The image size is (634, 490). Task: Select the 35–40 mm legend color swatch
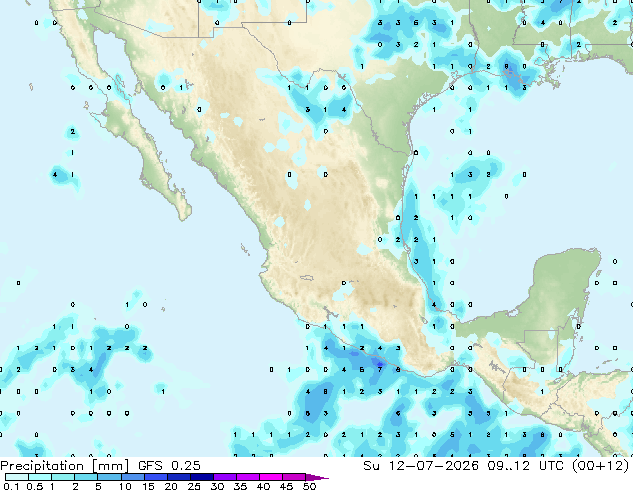[x=247, y=477]
